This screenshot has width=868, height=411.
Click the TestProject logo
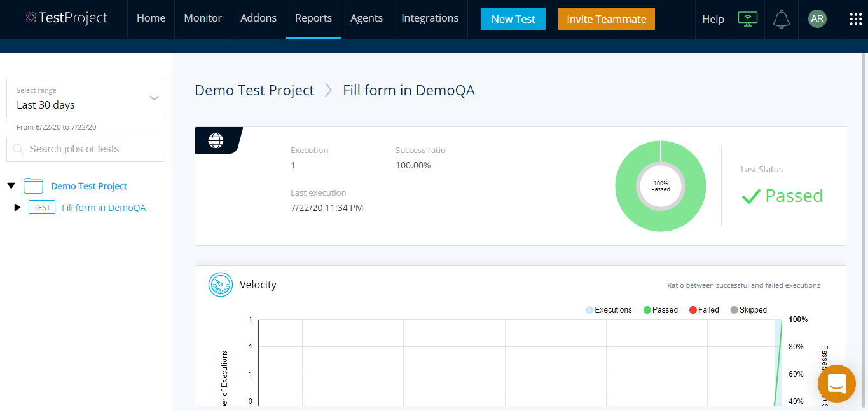click(67, 18)
